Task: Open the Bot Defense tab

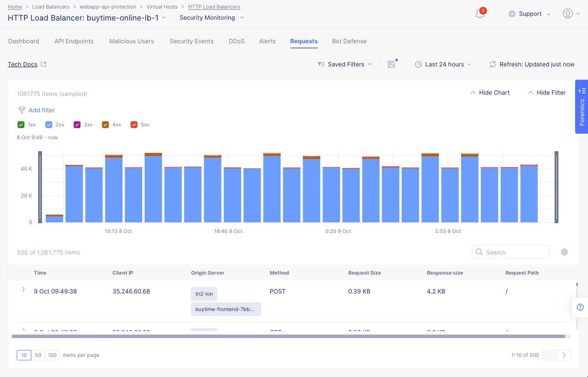Action: tap(349, 41)
